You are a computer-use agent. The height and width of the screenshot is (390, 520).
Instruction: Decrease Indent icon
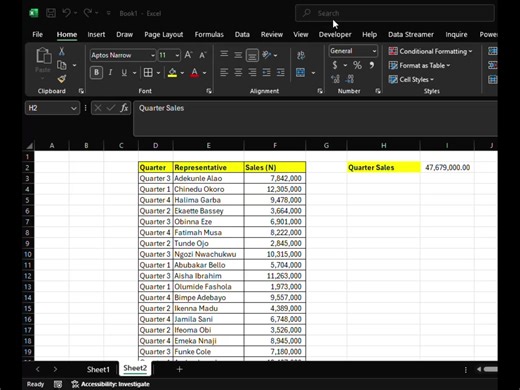tap(266, 72)
